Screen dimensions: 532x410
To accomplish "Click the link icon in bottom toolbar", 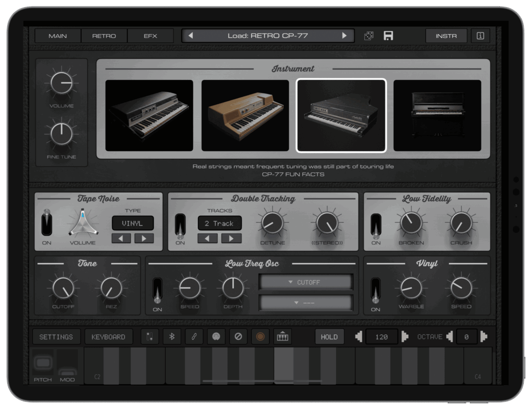I will point(194,337).
